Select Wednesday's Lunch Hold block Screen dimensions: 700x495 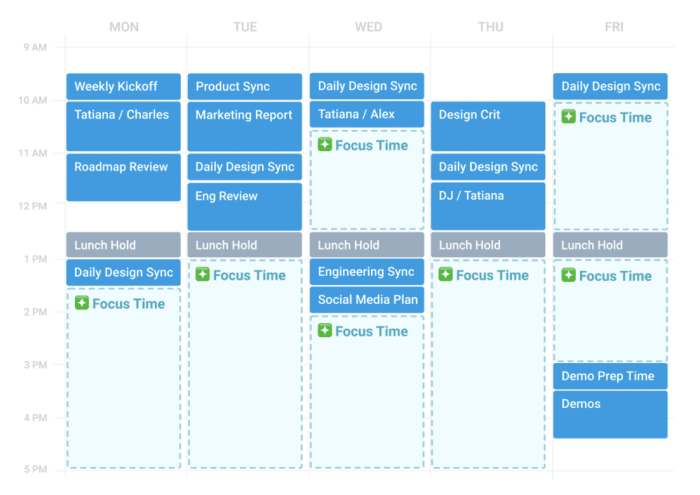367,245
